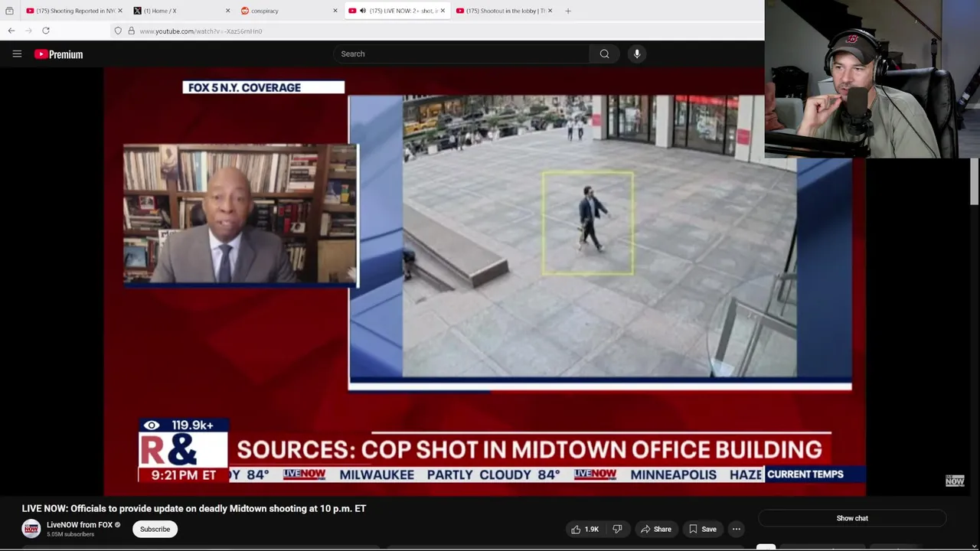Switch to 'Shootout in the lobby' tab

502,11
